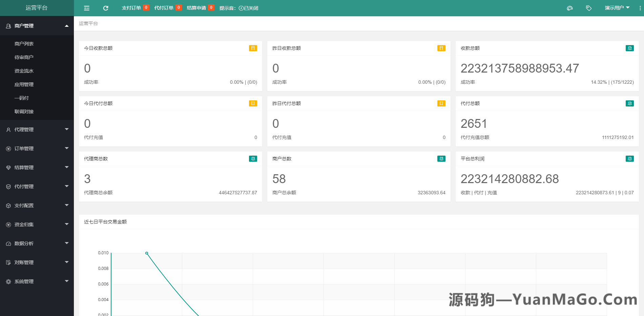Collapse the sidebar navigation menu

point(86,8)
